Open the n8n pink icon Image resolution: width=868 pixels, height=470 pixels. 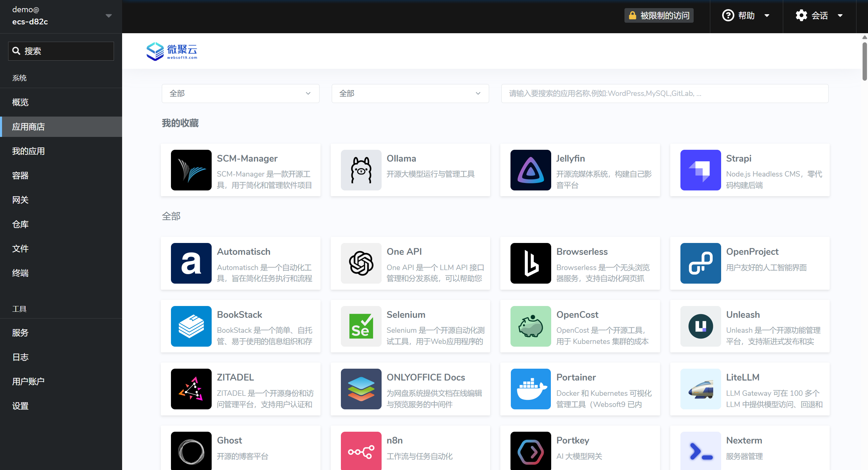[361, 451]
